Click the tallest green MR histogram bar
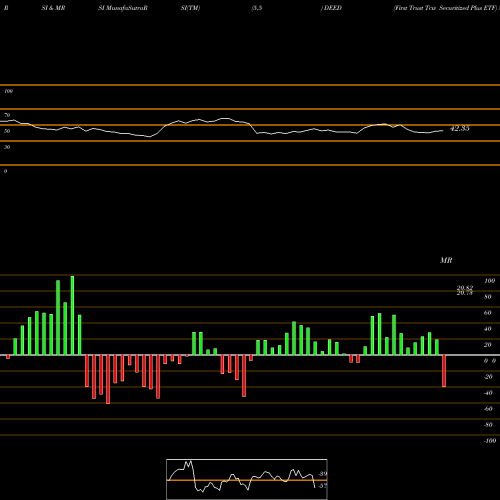This screenshot has width=500, height=500. (x=72, y=315)
